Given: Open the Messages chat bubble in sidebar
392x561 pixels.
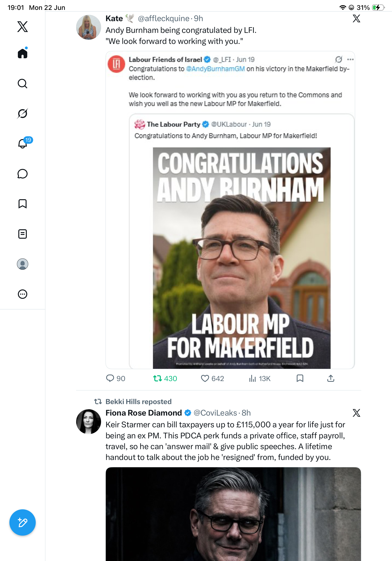Looking at the screenshot, I should [23, 174].
